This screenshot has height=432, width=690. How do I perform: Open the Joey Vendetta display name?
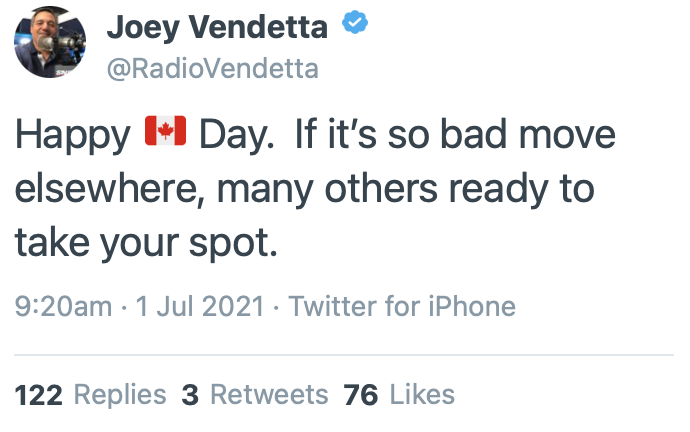pos(216,27)
